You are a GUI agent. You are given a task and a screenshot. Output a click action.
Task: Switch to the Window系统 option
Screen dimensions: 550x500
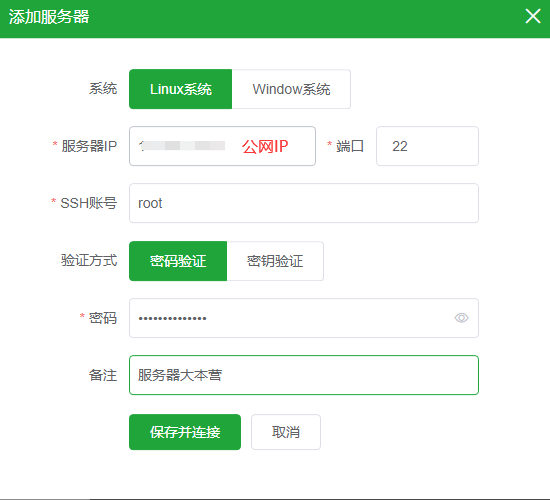pyautogui.click(x=291, y=89)
